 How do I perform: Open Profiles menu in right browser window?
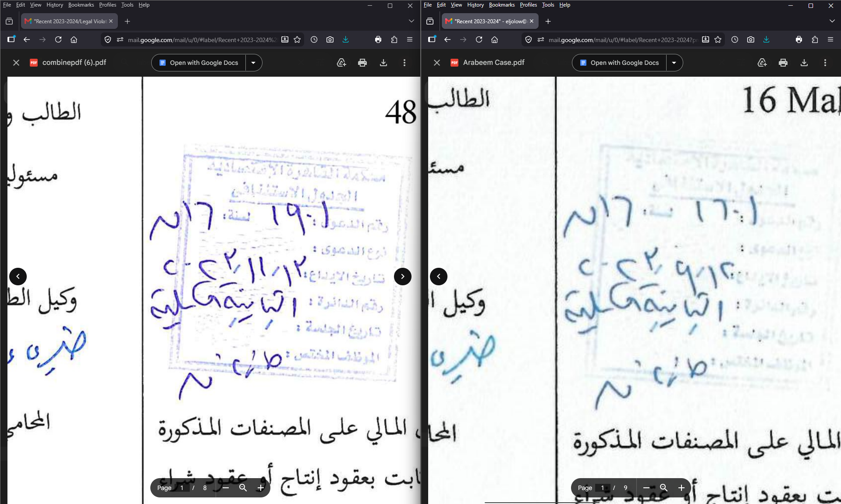[528, 5]
